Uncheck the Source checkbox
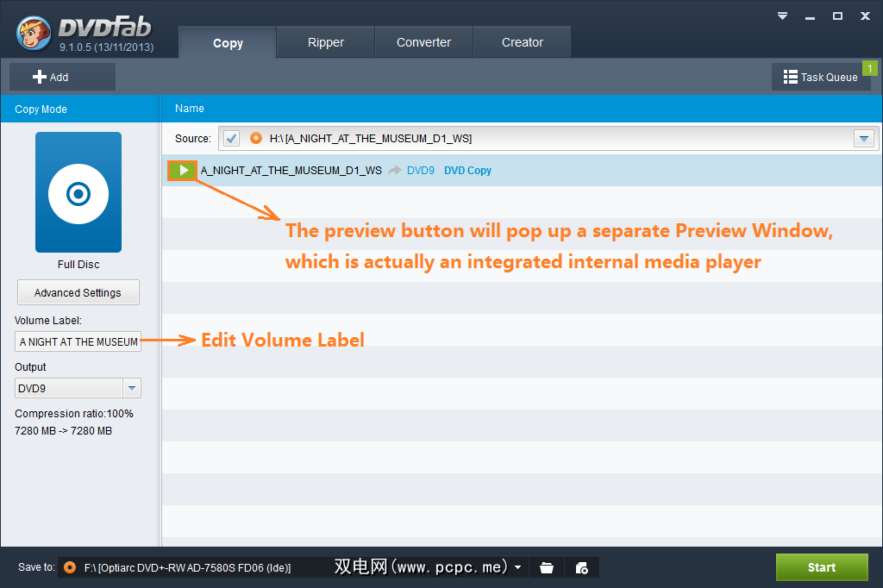Viewport: 883px width, 588px height. point(231,139)
